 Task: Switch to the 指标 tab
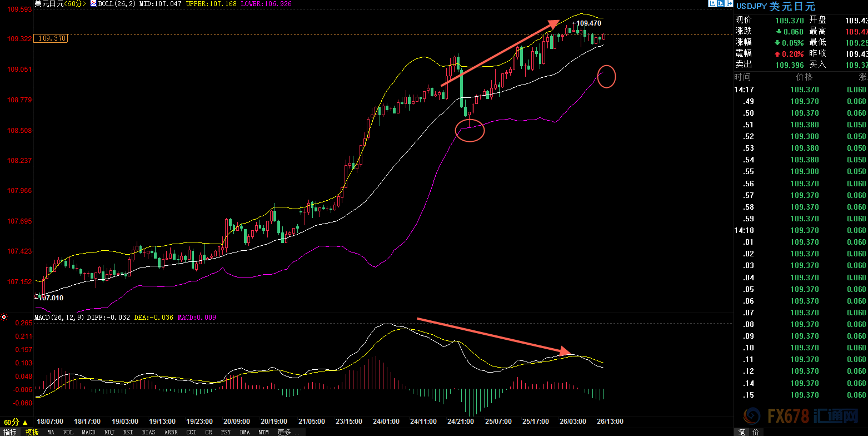(x=10, y=432)
